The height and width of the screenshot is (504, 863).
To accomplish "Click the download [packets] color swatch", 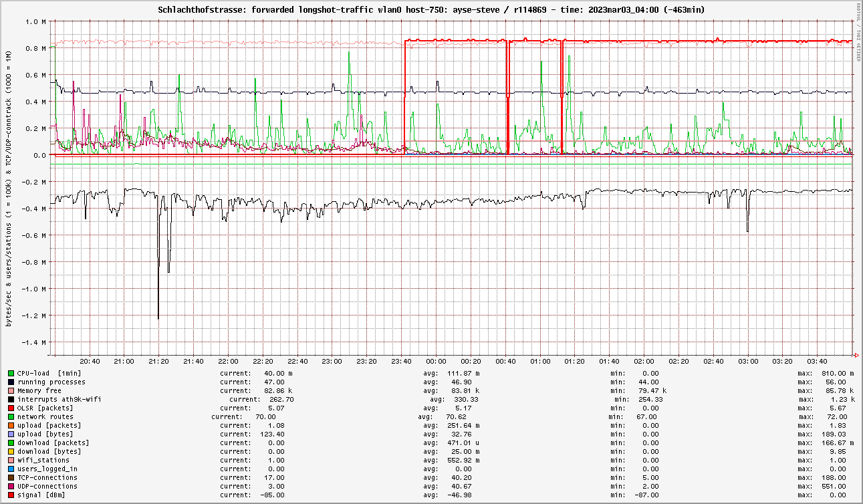I will coord(11,443).
